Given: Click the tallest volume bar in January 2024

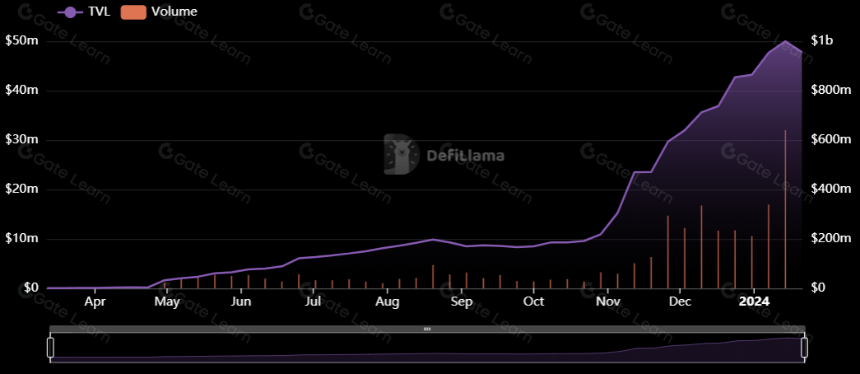Looking at the screenshot, I should (x=785, y=209).
